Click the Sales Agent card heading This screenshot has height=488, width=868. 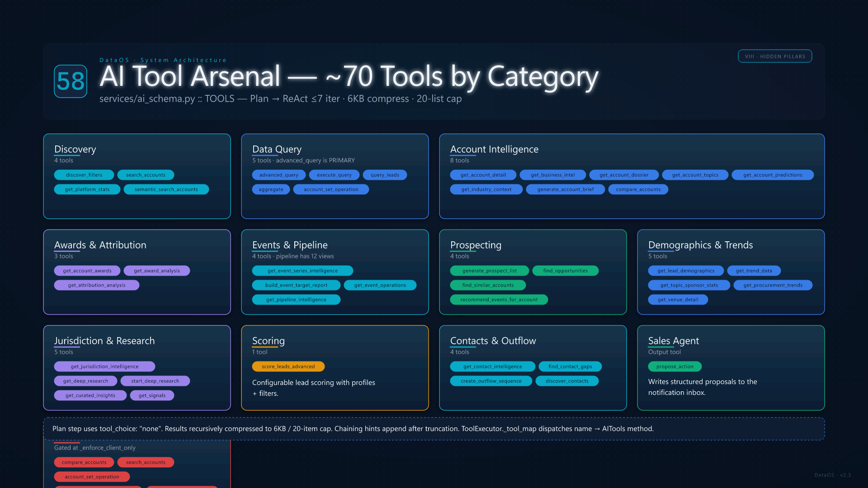coord(673,341)
